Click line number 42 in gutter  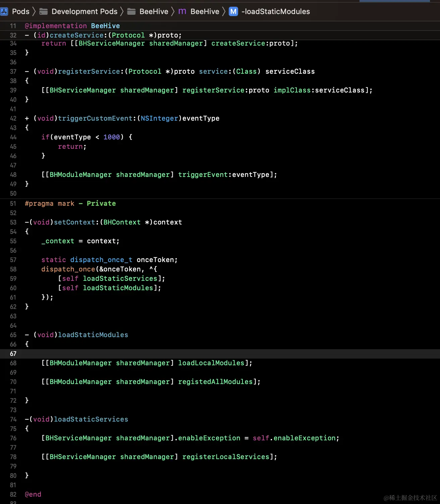13,119
